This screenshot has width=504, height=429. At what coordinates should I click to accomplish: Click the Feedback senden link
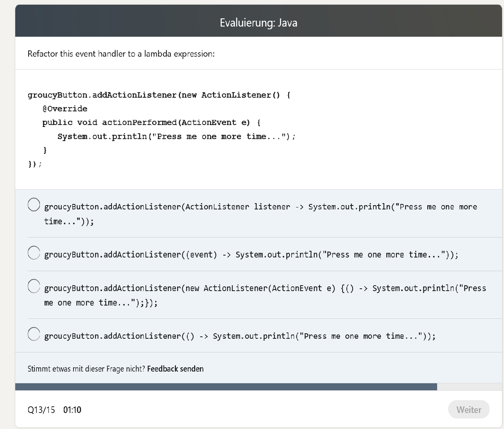175,368
